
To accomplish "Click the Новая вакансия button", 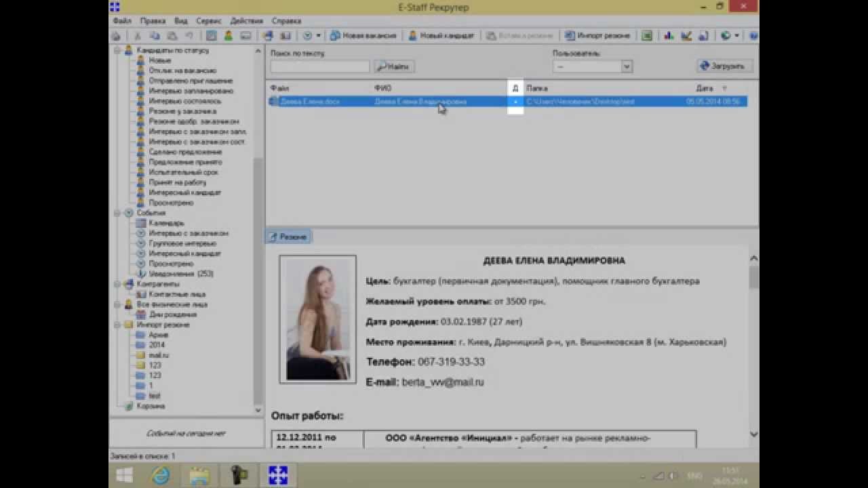I will click(363, 36).
